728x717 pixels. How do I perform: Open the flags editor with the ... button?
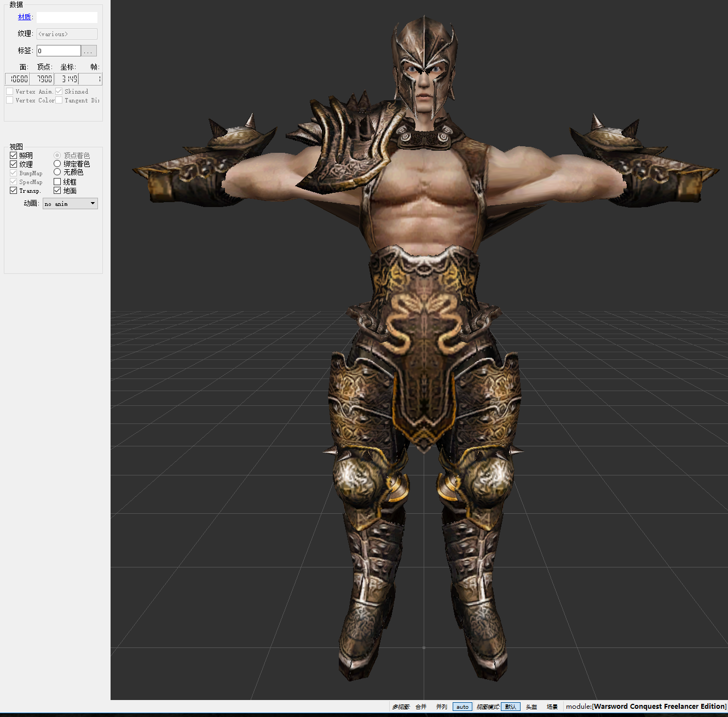pyautogui.click(x=89, y=51)
